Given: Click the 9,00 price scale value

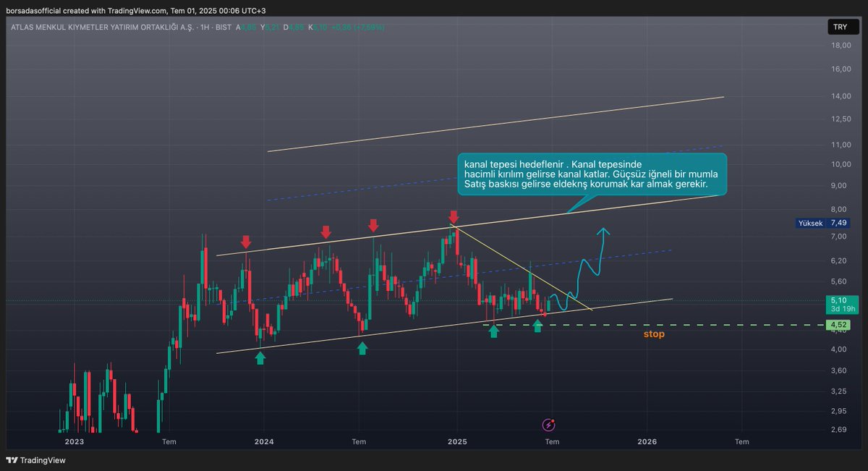Looking at the screenshot, I should tap(841, 186).
